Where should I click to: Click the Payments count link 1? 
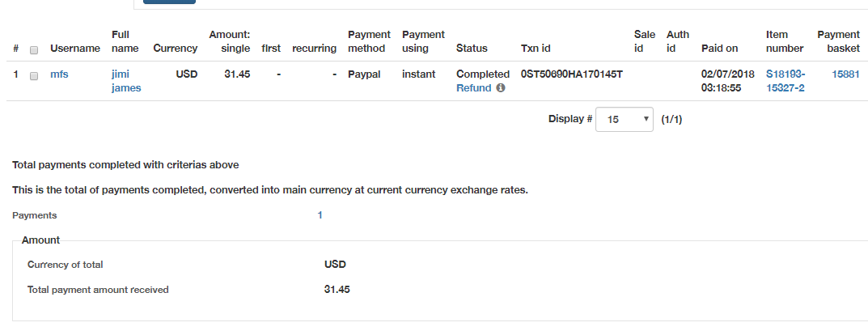coord(320,215)
